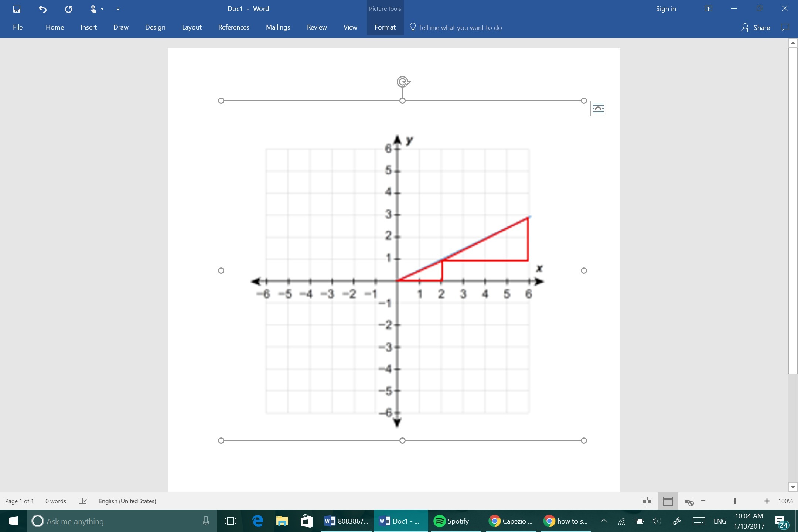The width and height of the screenshot is (798, 532).
Task: Click the proofing errors status icon
Action: 83,501
